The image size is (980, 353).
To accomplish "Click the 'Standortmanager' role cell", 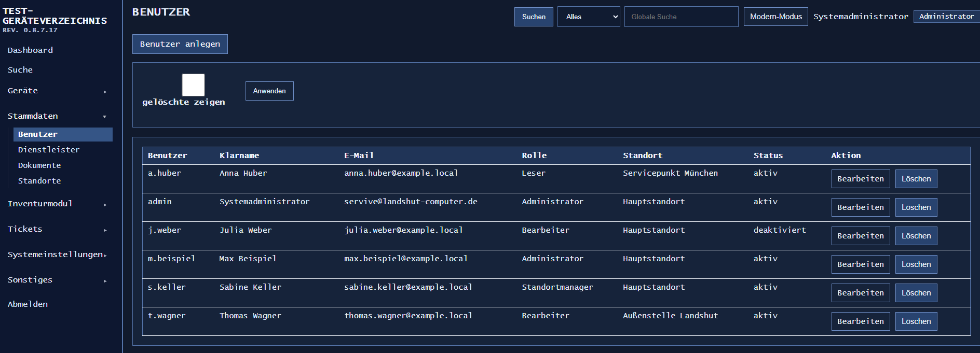I will point(557,287).
